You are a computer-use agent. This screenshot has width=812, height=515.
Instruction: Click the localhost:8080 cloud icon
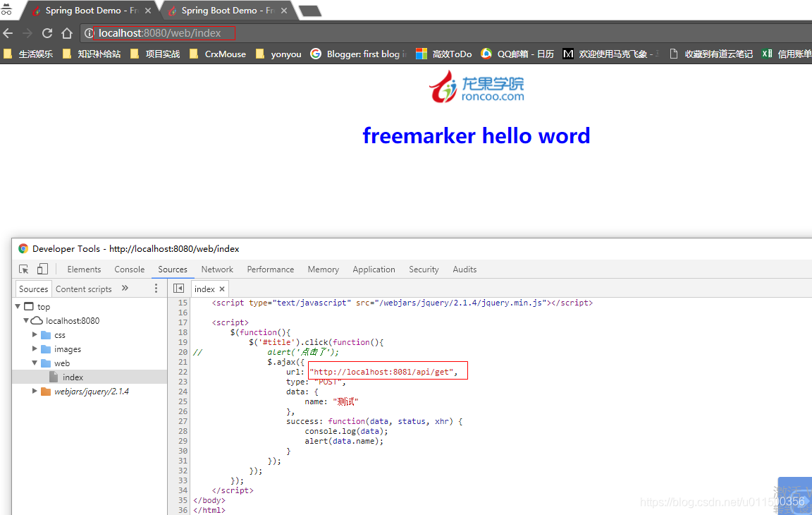pyautogui.click(x=37, y=321)
